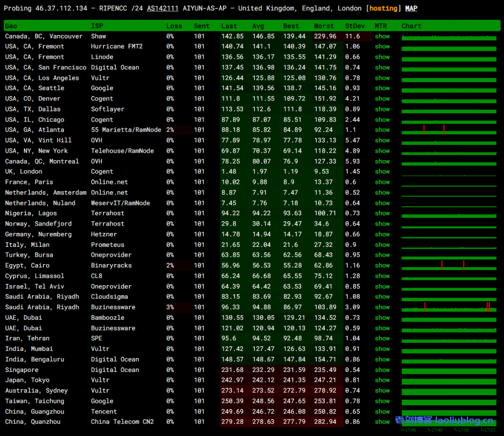
Task: Open the MAP link
Action: [411, 8]
